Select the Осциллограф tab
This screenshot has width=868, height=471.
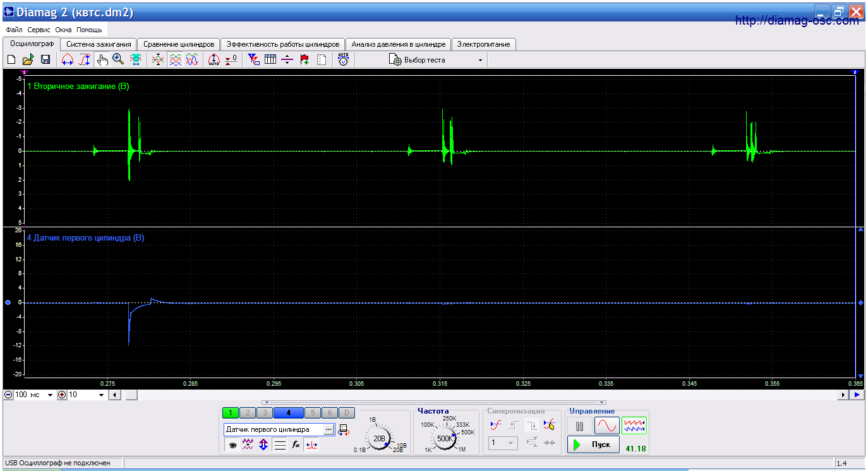pos(32,44)
